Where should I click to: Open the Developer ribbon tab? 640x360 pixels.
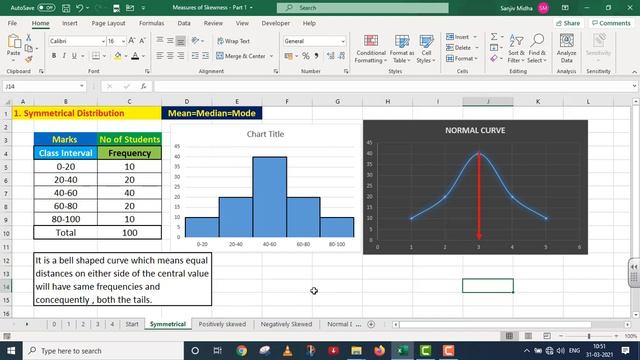click(276, 23)
